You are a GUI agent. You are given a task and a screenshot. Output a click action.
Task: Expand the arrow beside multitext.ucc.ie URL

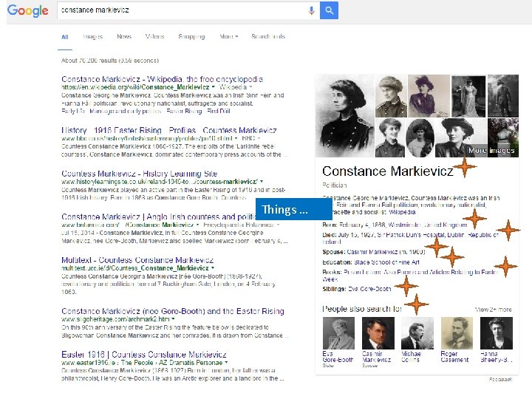point(213,268)
